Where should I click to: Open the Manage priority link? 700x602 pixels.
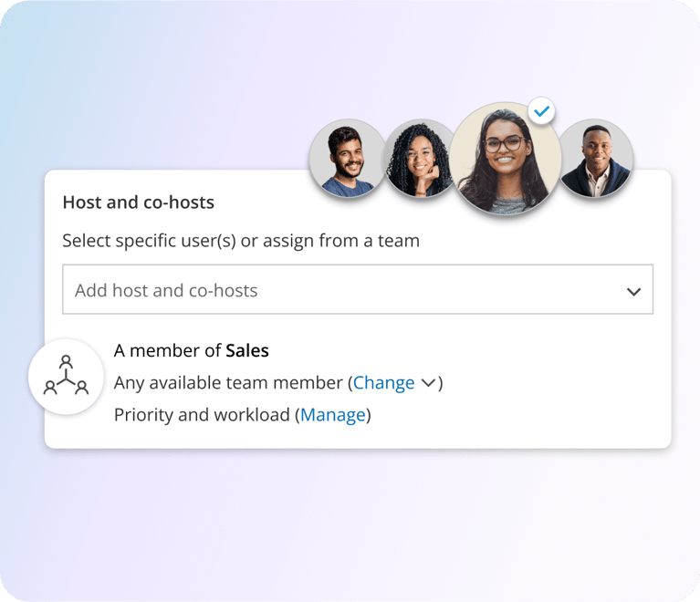333,415
